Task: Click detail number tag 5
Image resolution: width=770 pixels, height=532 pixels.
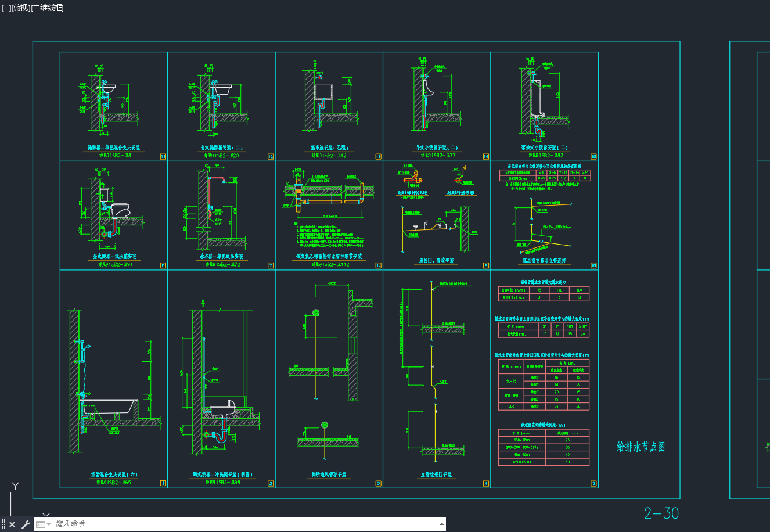Action: coord(593,483)
